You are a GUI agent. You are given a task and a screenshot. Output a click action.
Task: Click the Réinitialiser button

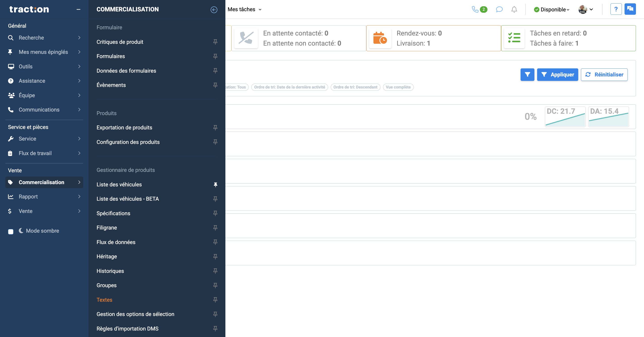coord(604,74)
